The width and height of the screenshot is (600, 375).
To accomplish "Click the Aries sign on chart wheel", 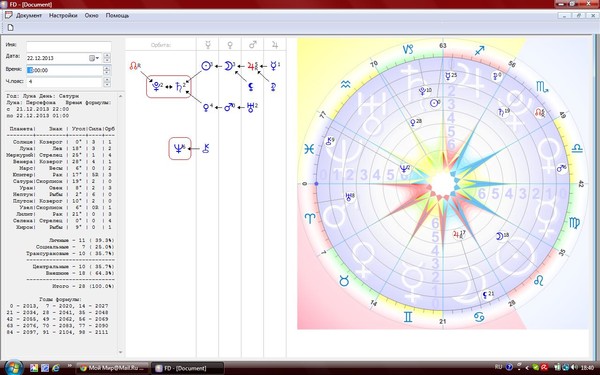I will (x=310, y=218).
